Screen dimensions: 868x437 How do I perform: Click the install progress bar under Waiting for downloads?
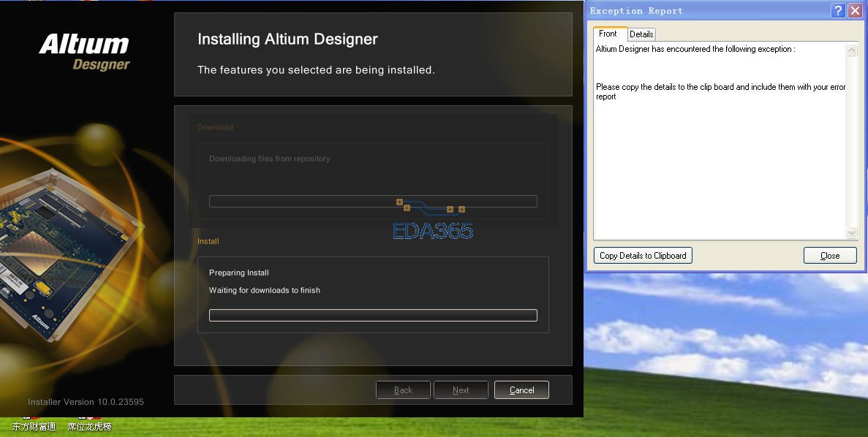[x=372, y=315]
